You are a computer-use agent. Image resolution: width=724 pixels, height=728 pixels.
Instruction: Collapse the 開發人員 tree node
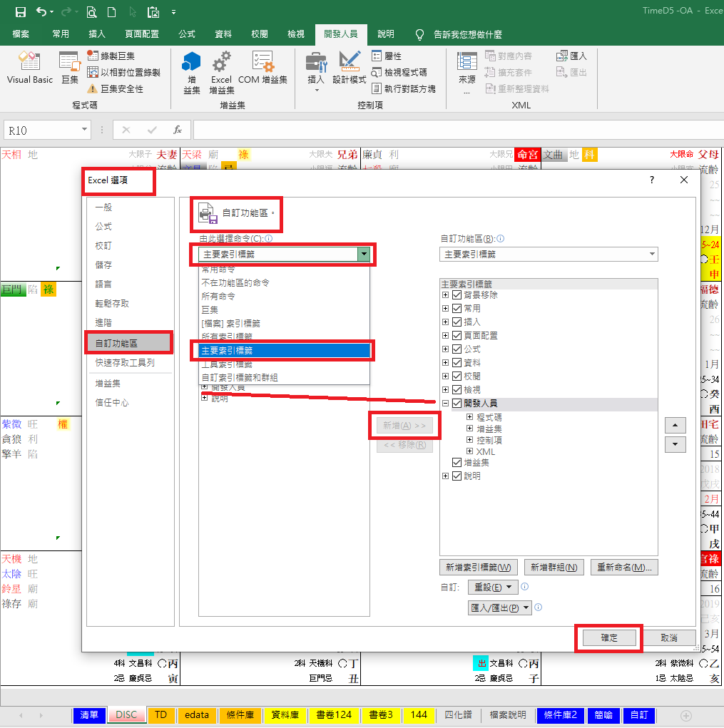(x=445, y=403)
